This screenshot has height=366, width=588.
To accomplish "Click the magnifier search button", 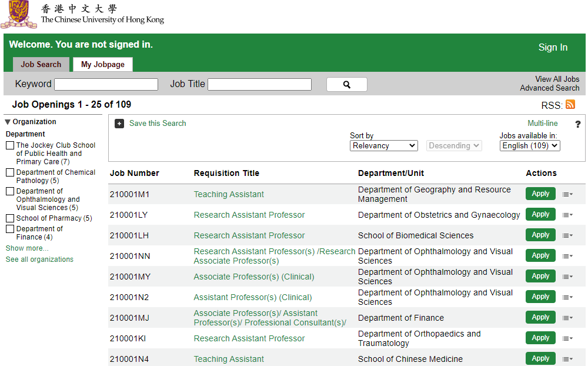I will coord(346,85).
